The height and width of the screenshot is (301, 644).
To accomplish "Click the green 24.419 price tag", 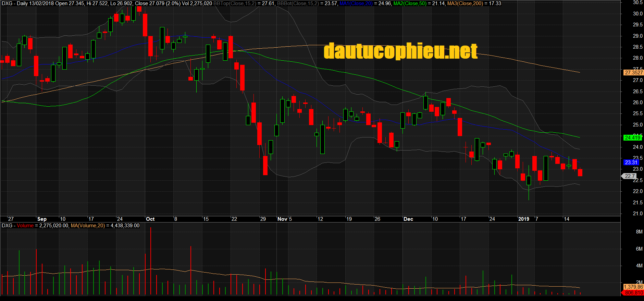I will coord(632,138).
